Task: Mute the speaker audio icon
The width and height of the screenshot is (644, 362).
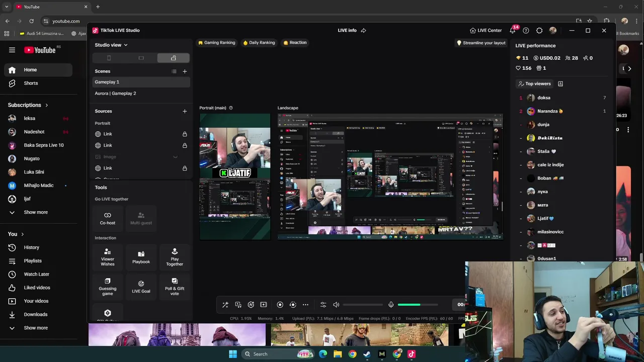Action: coord(336,305)
